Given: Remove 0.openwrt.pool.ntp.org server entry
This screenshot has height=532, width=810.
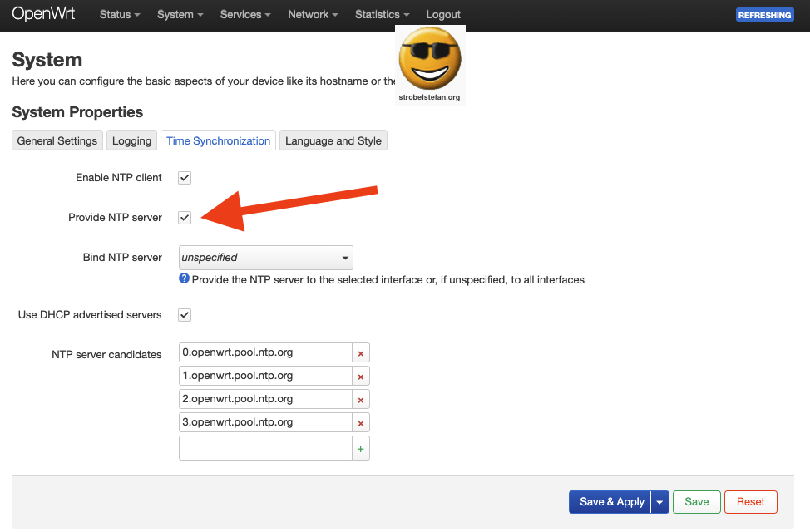Looking at the screenshot, I should (361, 353).
